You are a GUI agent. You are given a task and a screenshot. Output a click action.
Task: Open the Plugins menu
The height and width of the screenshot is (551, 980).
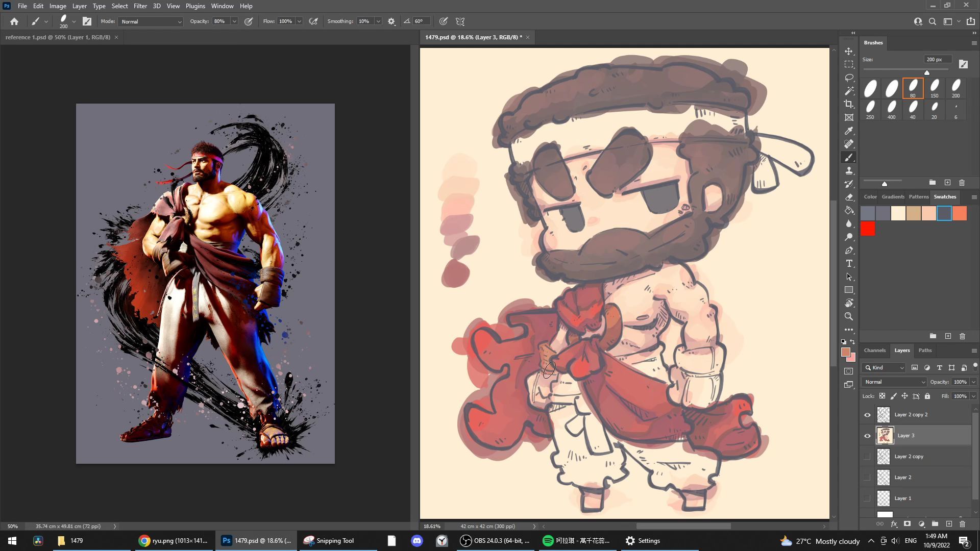pos(195,6)
